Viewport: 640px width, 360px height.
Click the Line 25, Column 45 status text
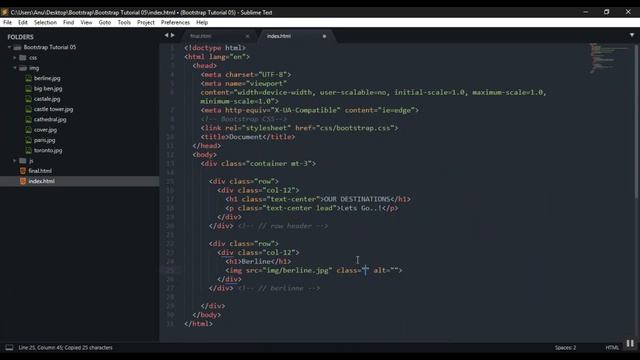[x=65, y=348]
